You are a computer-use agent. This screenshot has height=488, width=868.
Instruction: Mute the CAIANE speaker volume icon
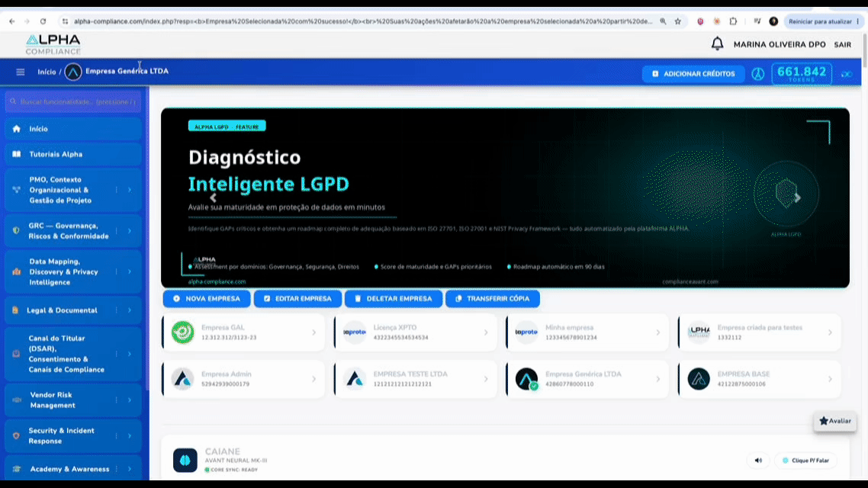[758, 461]
